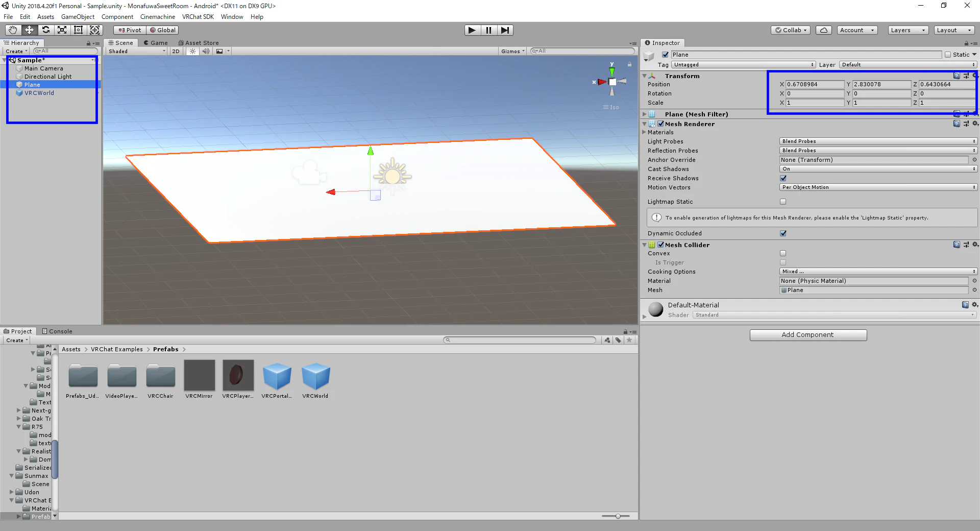Toggle scene lighting sun icon
Viewport: 980px width, 531px height.
click(x=192, y=51)
